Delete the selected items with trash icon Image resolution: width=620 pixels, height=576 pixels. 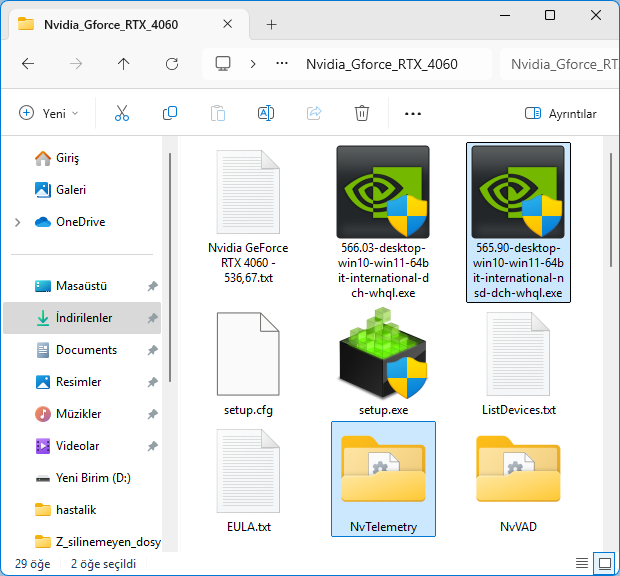coord(362,113)
